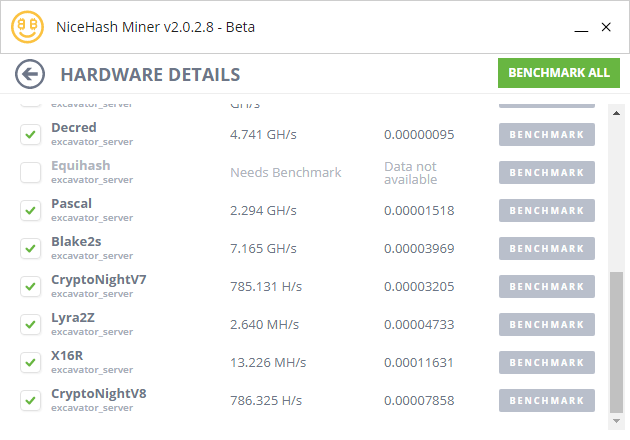The height and width of the screenshot is (440, 630).
Task: Click the 4.741 GH/s speed value
Action: [x=263, y=135]
